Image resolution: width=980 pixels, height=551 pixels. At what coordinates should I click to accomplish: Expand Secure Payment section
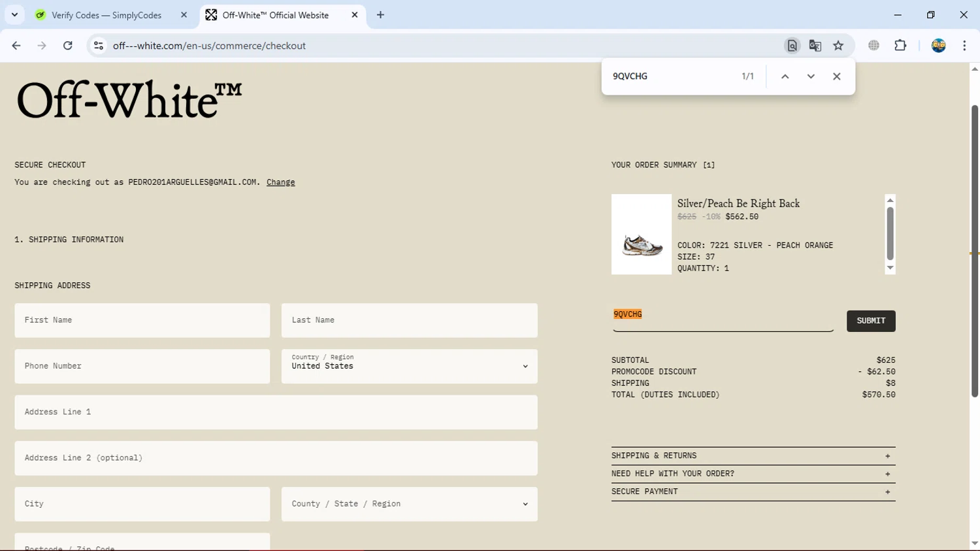coord(753,492)
